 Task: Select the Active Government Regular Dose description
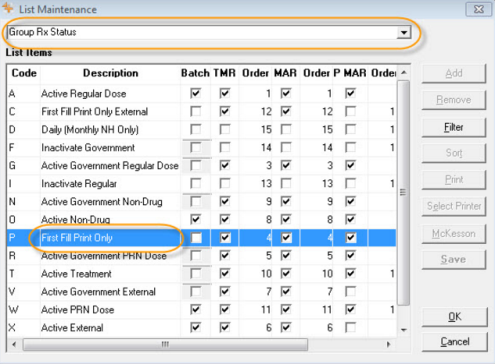[110, 166]
